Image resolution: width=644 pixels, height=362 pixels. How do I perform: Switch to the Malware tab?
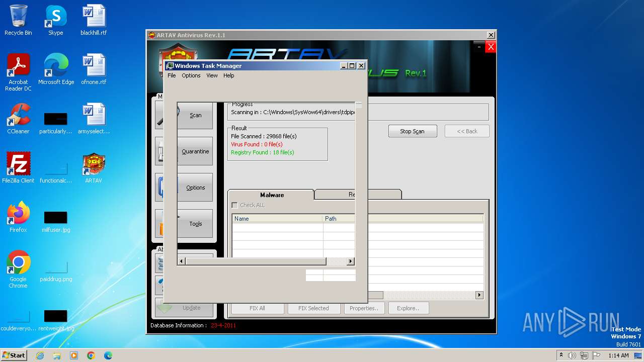[272, 195]
